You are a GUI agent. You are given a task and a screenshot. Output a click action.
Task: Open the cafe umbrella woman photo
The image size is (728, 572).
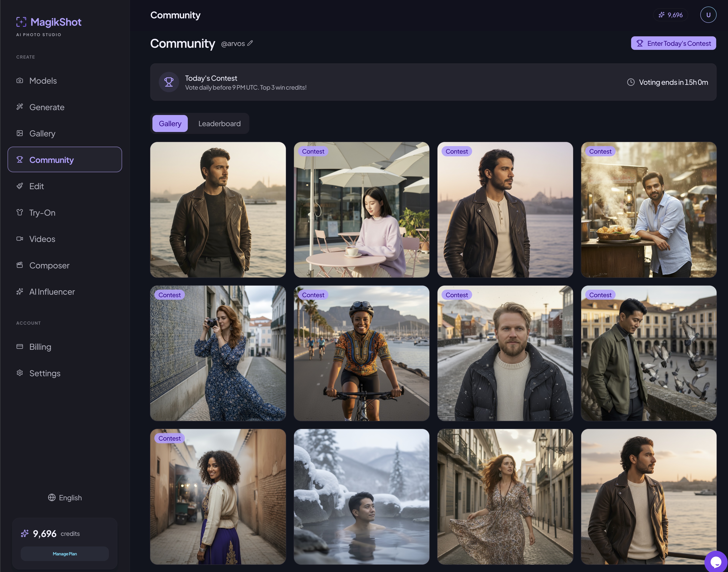point(361,210)
